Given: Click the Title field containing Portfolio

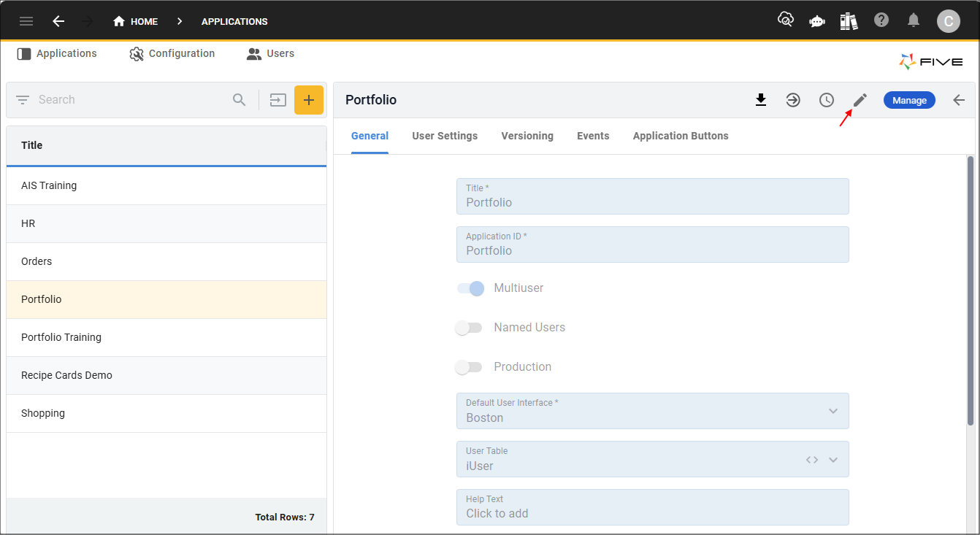Looking at the screenshot, I should pos(653,196).
